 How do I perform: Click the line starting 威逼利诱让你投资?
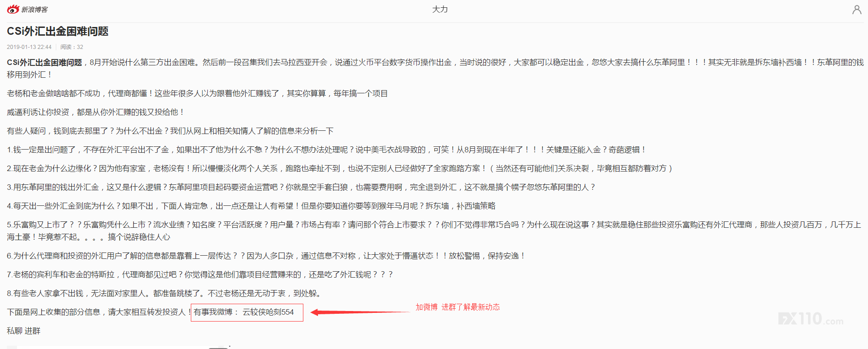tap(96, 112)
